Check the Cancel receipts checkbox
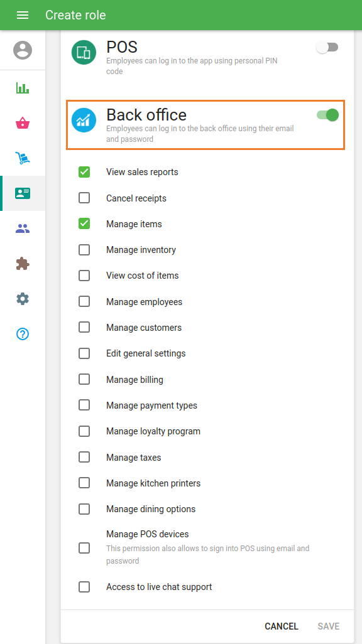The image size is (362, 644). [84, 198]
